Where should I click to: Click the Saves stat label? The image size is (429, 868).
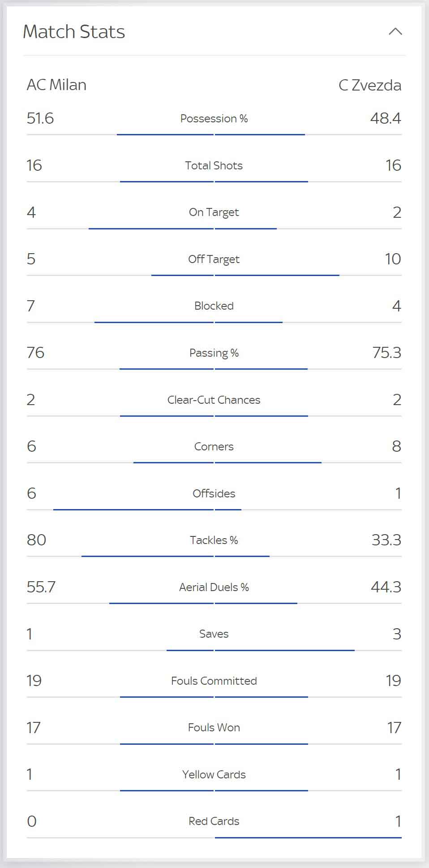pos(214,634)
